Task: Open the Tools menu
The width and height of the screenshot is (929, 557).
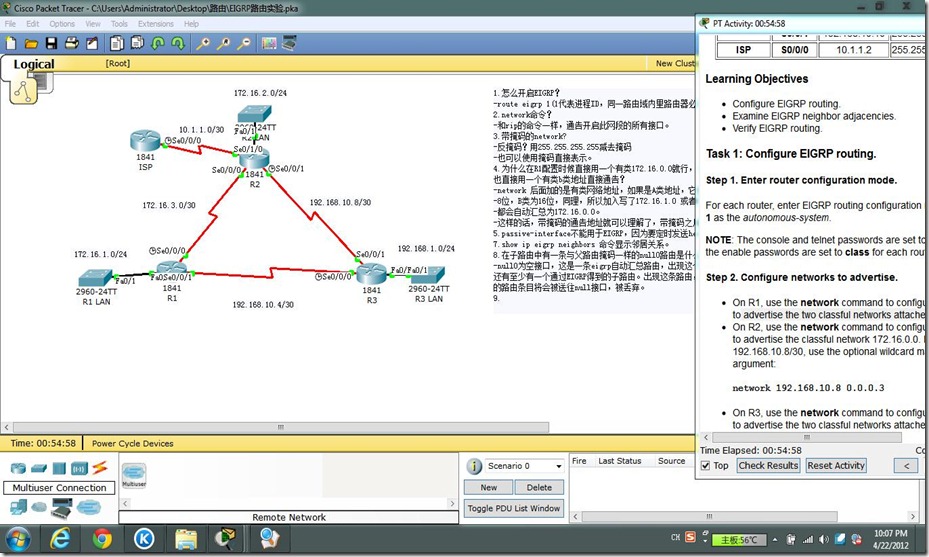Action: 119,24
